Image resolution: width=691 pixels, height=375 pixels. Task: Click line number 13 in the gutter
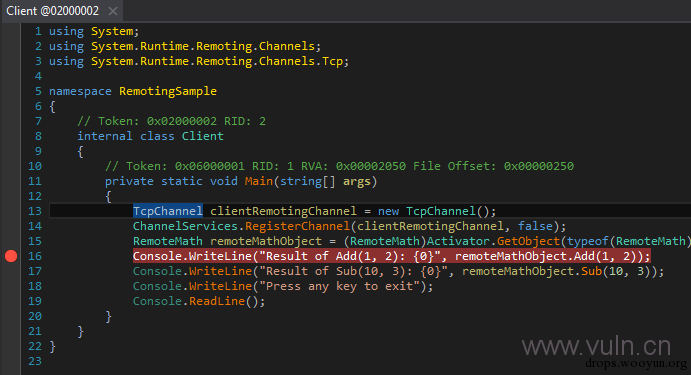[x=35, y=211]
